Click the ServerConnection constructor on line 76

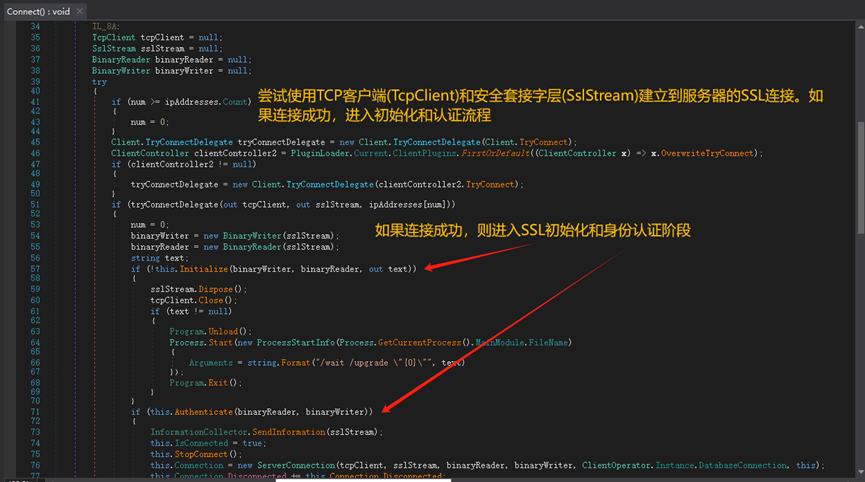(296, 465)
